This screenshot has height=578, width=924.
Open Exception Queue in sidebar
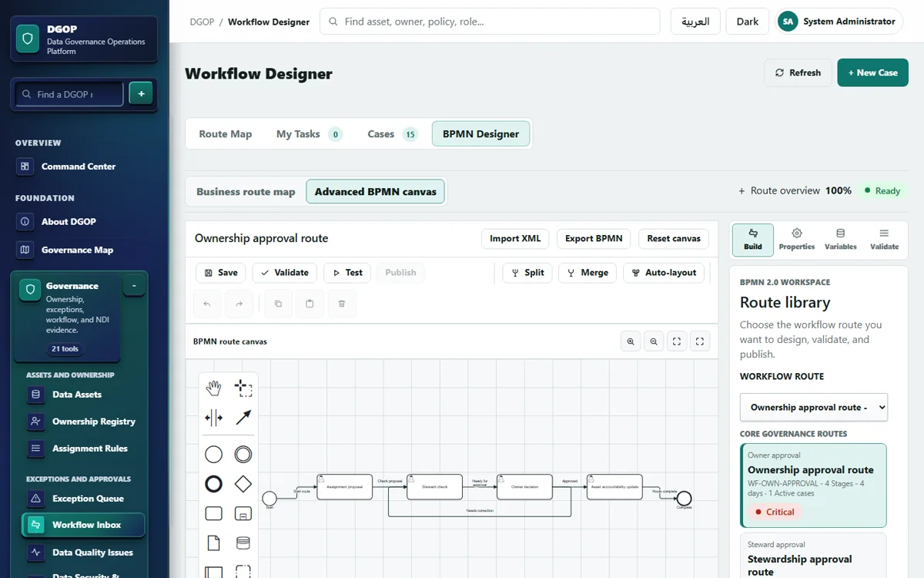[x=88, y=499]
